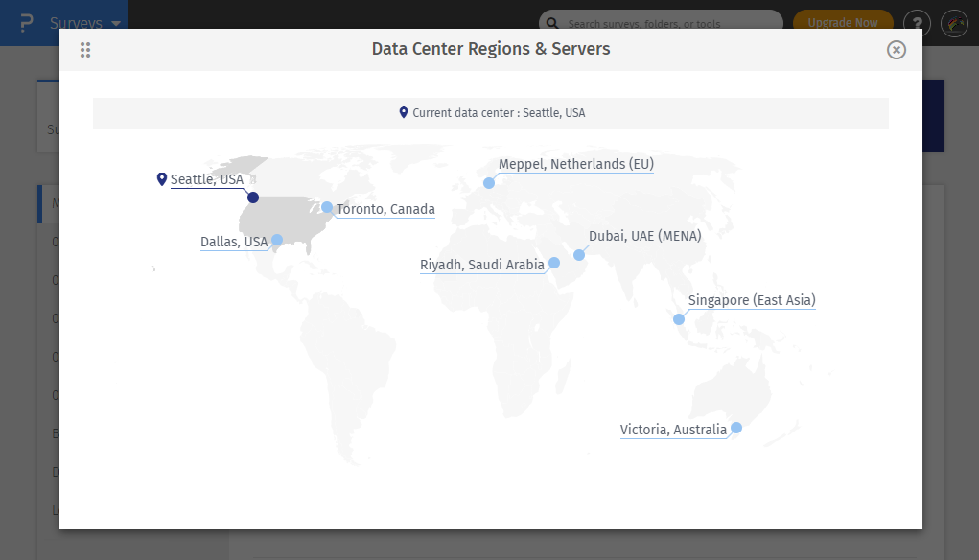
Task: Open the help question mark icon
Action: tap(917, 24)
